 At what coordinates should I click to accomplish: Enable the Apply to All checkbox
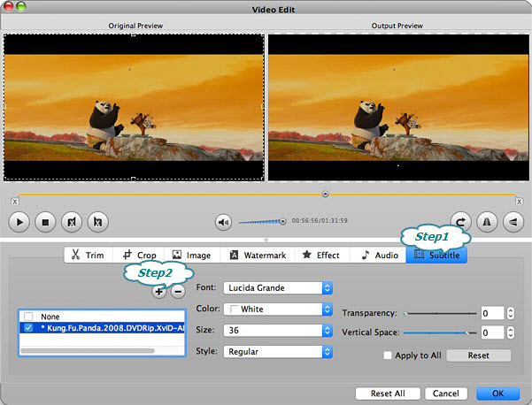pos(388,355)
